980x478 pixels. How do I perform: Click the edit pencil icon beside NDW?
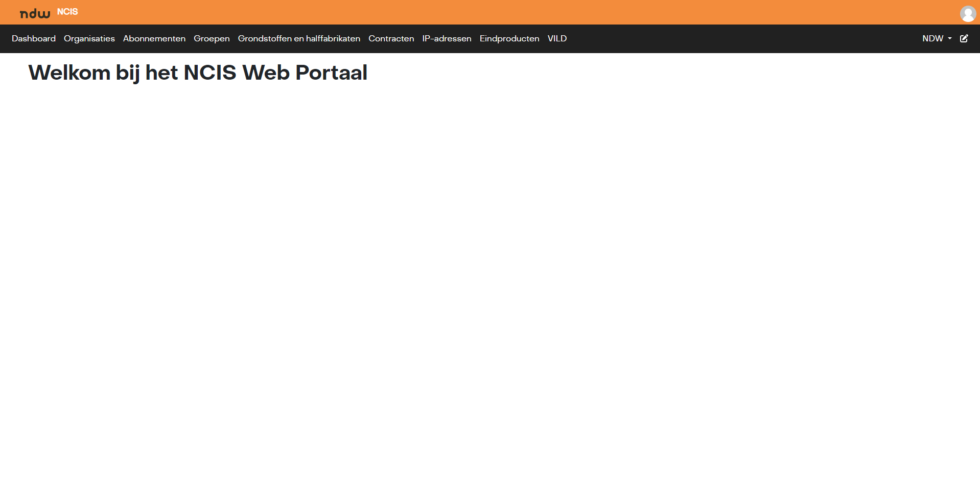click(x=964, y=38)
